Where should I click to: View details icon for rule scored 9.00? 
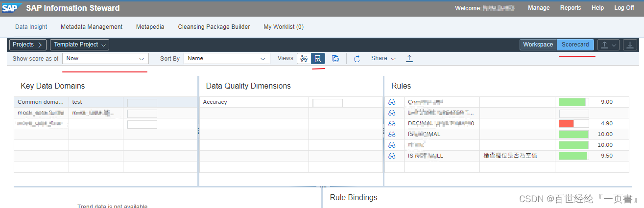tap(392, 102)
